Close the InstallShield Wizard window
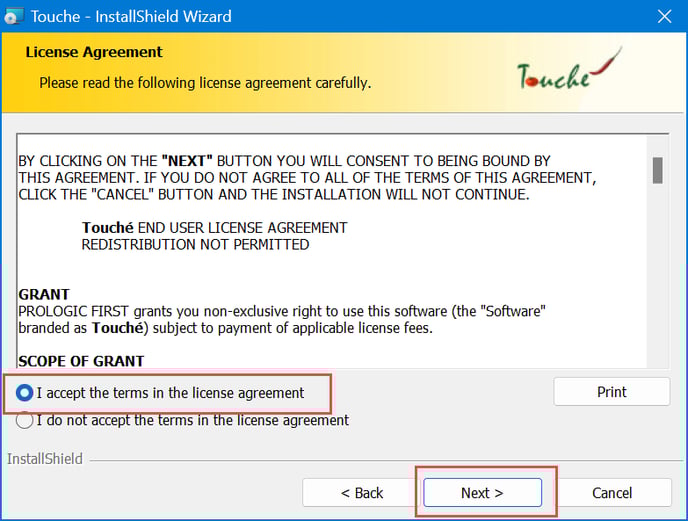Image resolution: width=688 pixels, height=521 pixels. pos(664,16)
